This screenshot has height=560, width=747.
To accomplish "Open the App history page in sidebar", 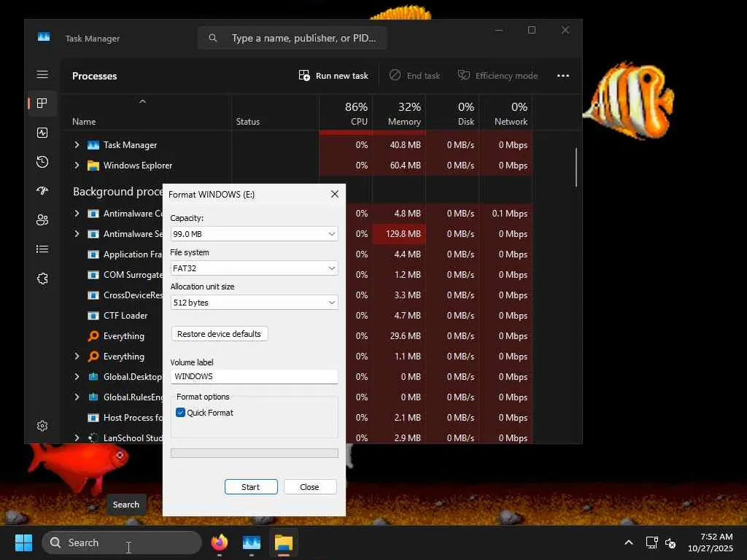I will tap(42, 162).
